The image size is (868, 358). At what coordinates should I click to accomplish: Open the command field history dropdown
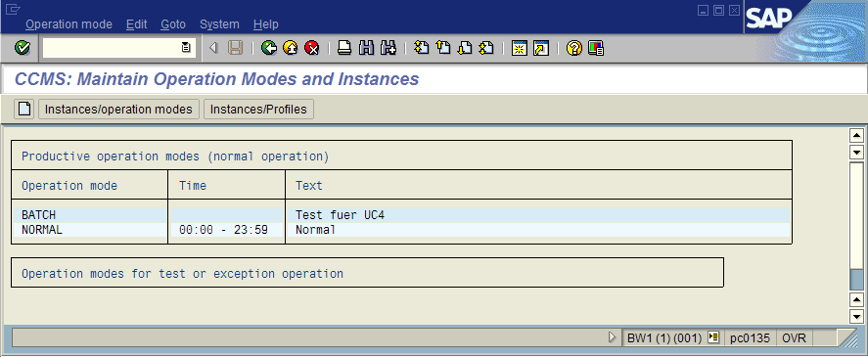187,48
